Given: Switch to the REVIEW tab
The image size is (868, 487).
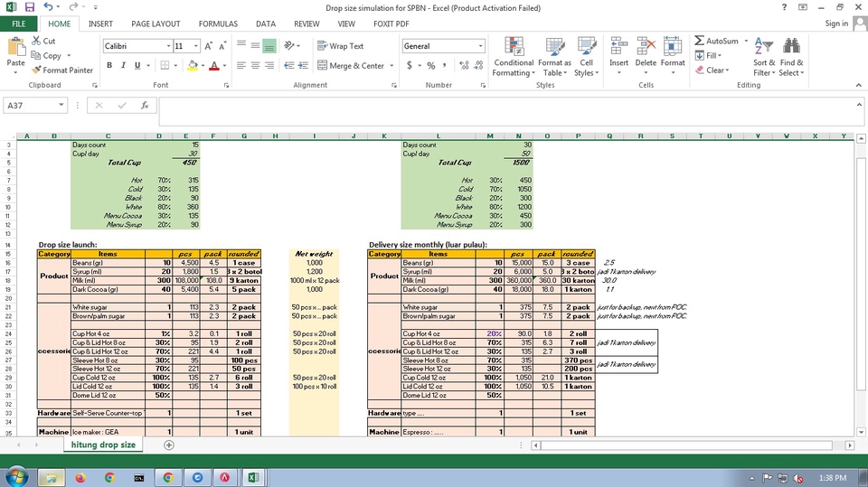Looking at the screenshot, I should [x=307, y=23].
